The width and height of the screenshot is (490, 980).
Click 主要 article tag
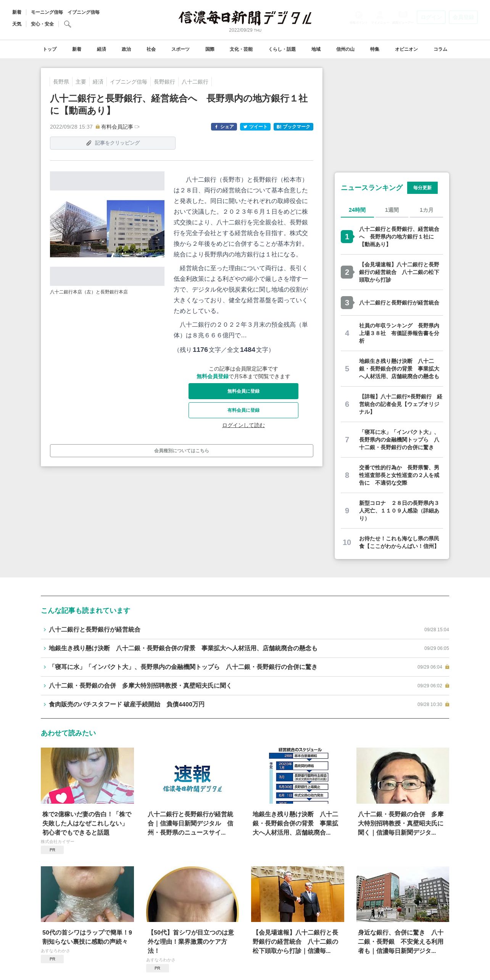coord(81,82)
